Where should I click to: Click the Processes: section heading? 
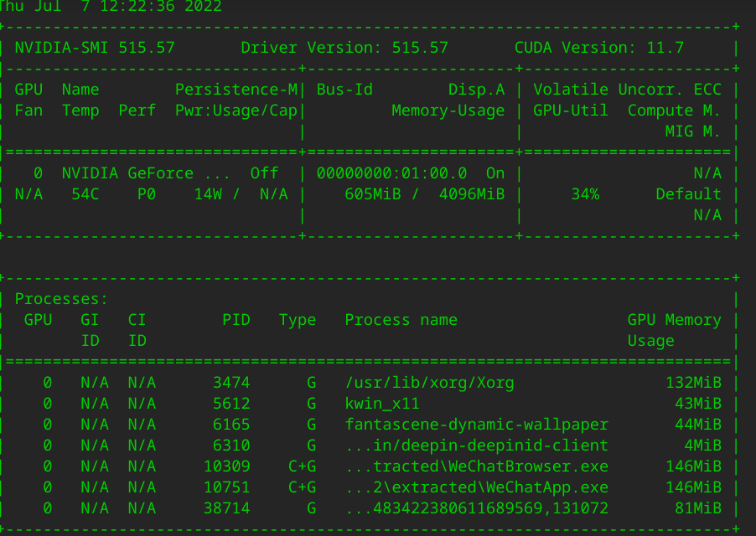pyautogui.click(x=62, y=299)
